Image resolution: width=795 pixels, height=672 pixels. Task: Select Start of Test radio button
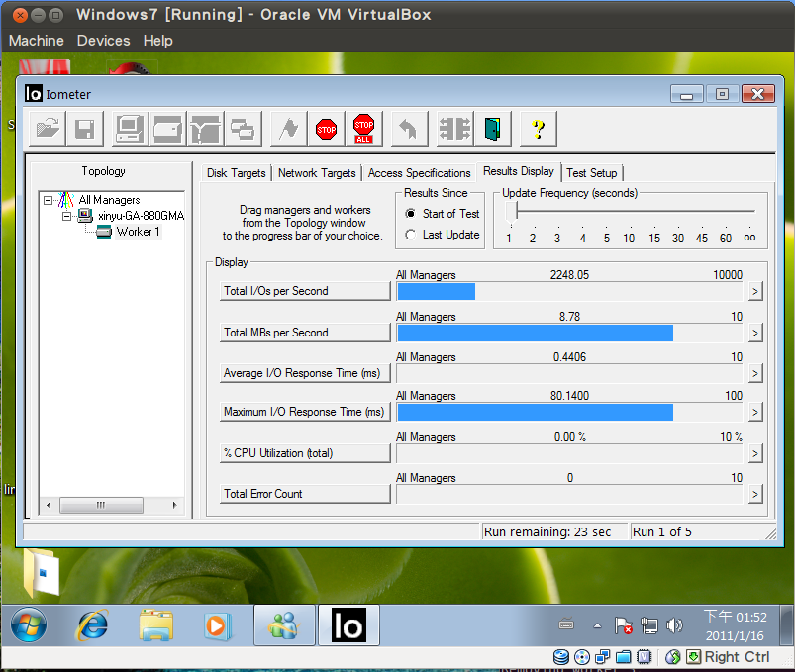pyautogui.click(x=410, y=214)
